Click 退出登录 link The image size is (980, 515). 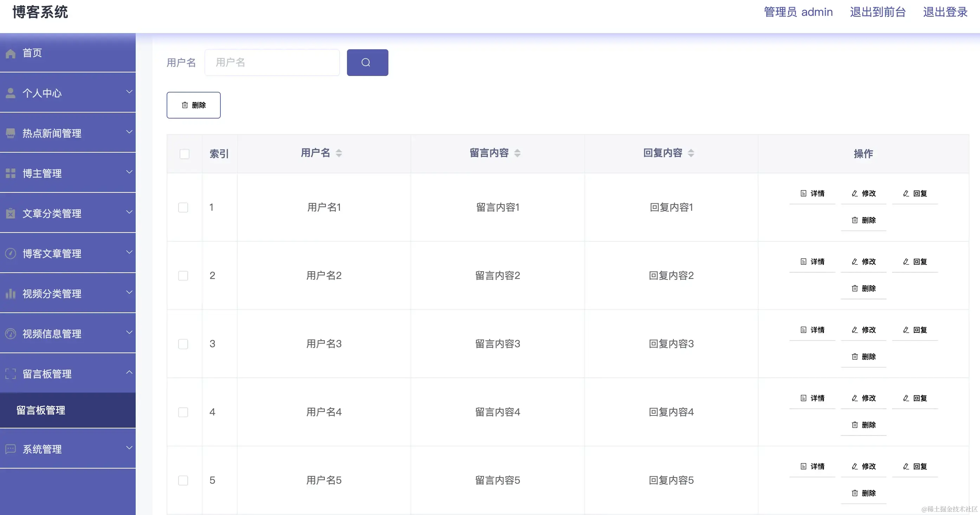(x=946, y=12)
